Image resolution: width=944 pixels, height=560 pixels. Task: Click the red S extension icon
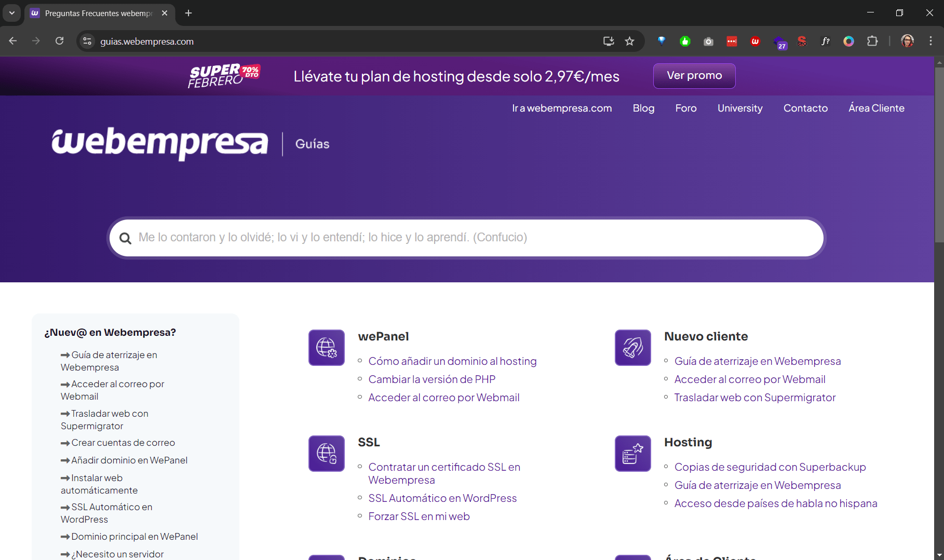(802, 41)
